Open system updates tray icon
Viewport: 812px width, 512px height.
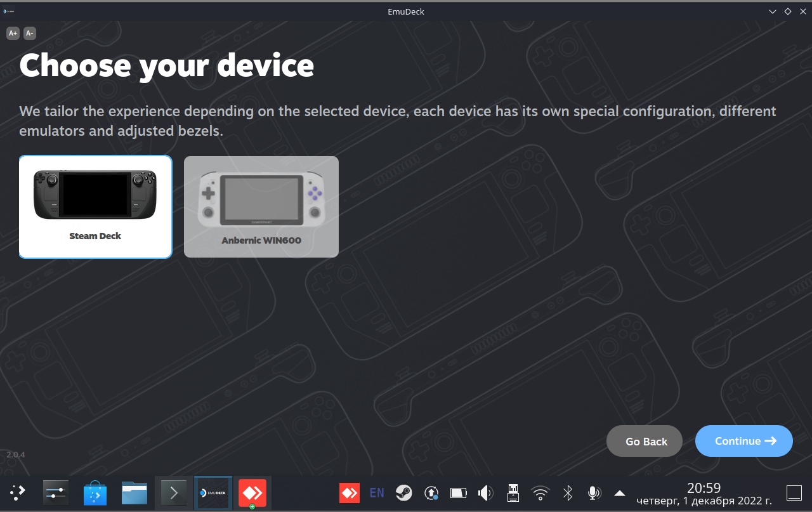(x=431, y=493)
